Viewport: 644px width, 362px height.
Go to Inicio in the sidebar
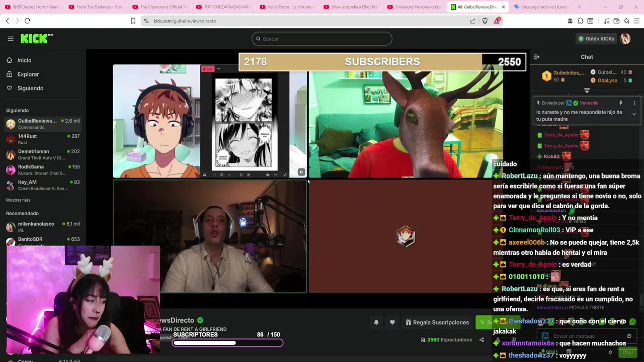point(24,60)
